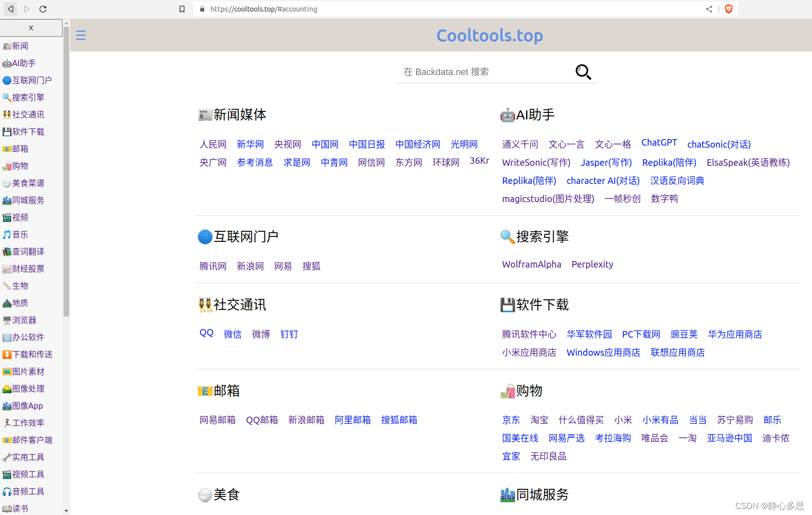Viewport: 812px width, 515px height.
Task: Open the 阿里邮箱 link
Action: (353, 420)
